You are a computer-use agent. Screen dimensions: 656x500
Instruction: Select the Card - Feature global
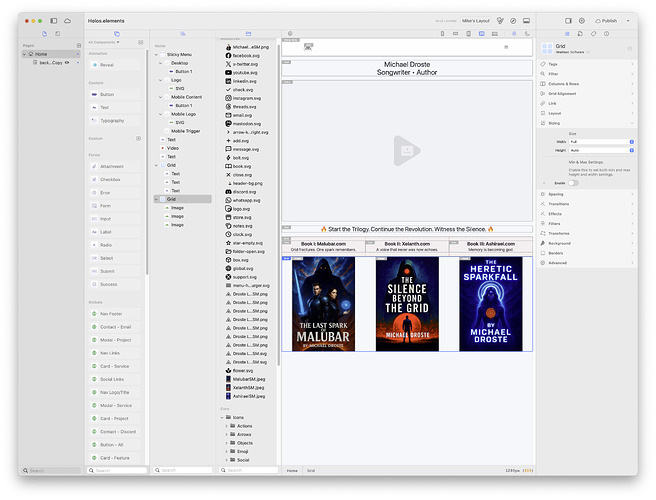click(114, 458)
